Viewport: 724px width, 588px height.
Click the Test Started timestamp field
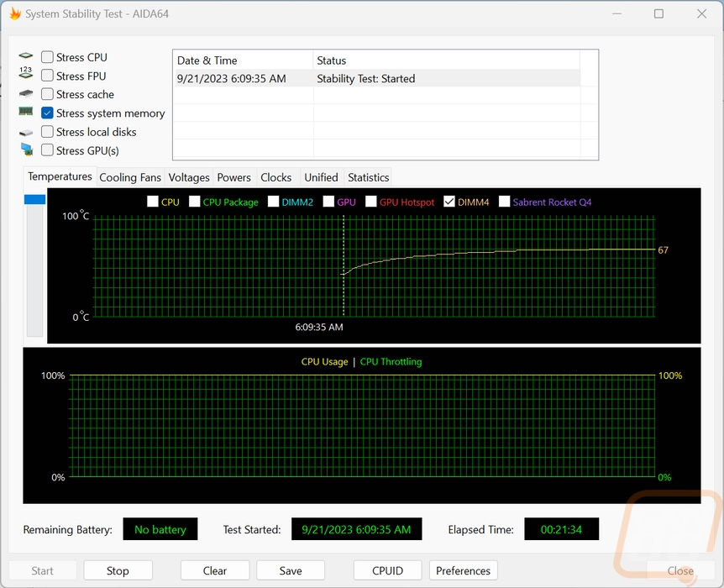[x=356, y=529]
